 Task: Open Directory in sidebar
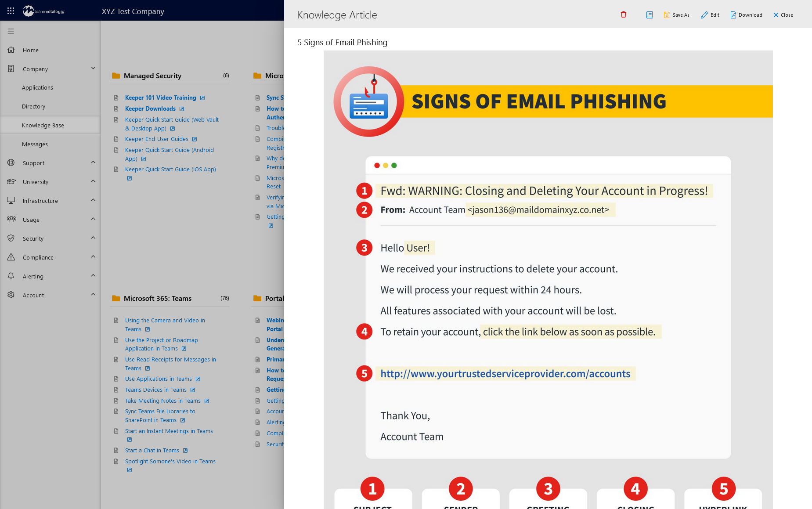point(33,106)
